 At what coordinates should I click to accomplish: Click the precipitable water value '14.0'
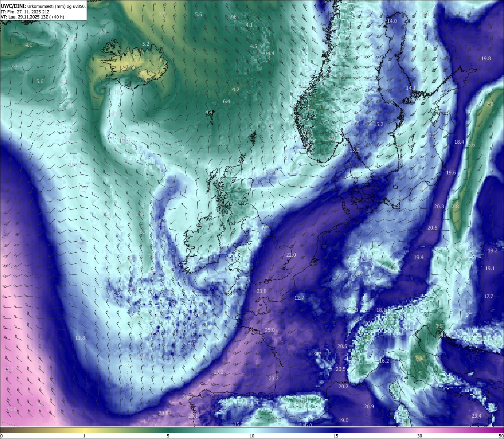(x=392, y=21)
